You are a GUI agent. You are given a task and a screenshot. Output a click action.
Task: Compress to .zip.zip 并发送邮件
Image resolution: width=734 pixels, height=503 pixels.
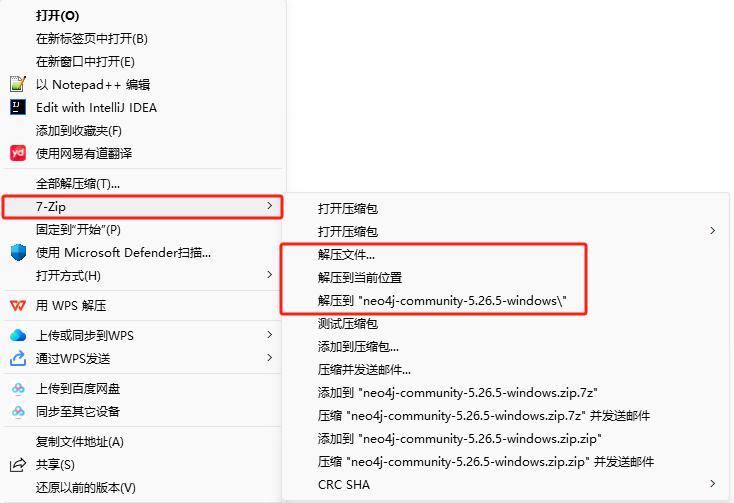pos(486,461)
